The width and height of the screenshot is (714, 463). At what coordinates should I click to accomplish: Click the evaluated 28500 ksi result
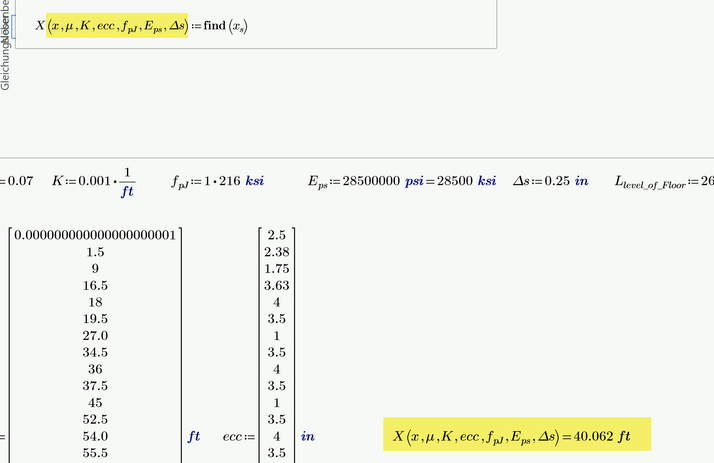(466, 181)
